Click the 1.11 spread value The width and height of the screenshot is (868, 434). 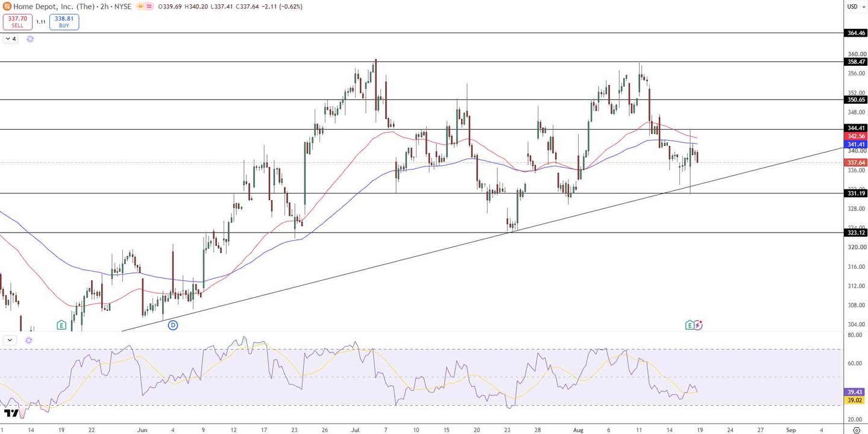(x=41, y=22)
